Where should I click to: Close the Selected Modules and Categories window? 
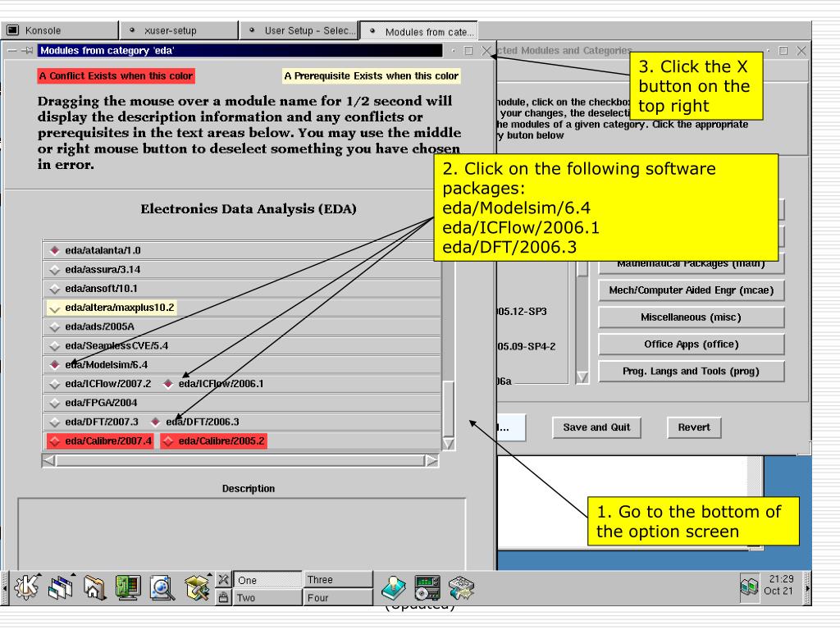click(801, 51)
